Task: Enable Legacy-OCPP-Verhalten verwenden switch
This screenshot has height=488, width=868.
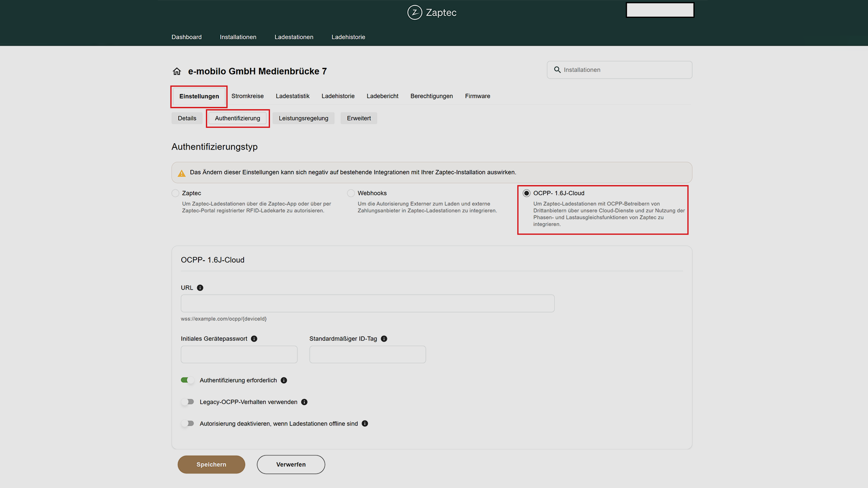Action: [x=188, y=402]
